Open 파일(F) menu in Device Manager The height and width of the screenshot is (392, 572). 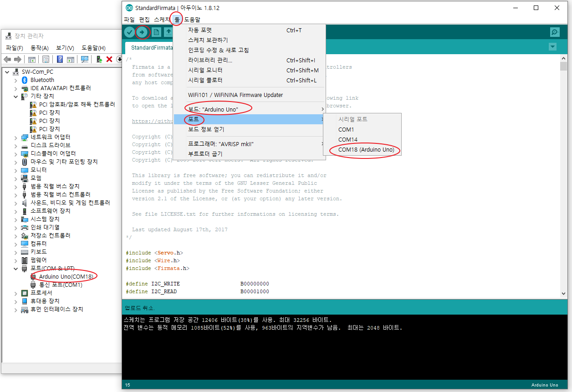click(x=15, y=48)
